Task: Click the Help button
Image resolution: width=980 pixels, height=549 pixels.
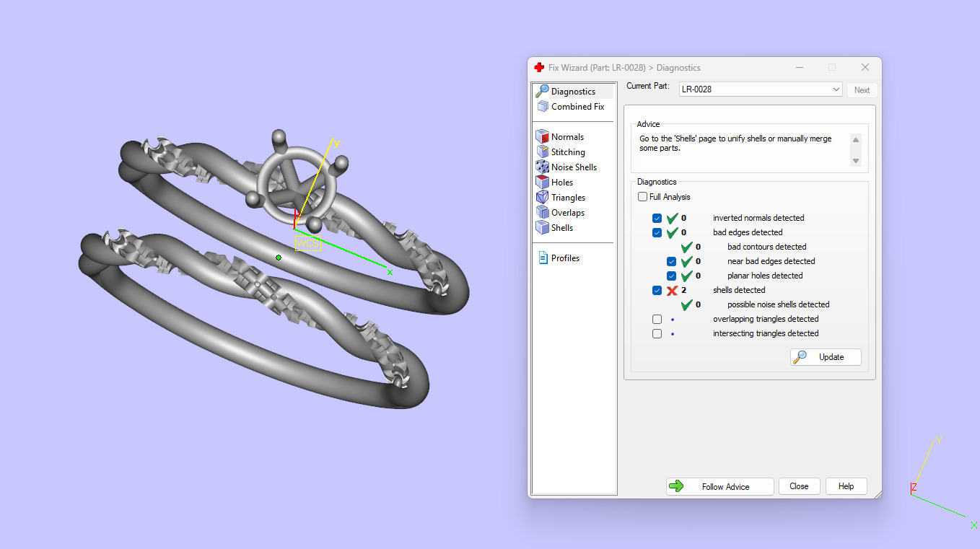Action: [846, 486]
